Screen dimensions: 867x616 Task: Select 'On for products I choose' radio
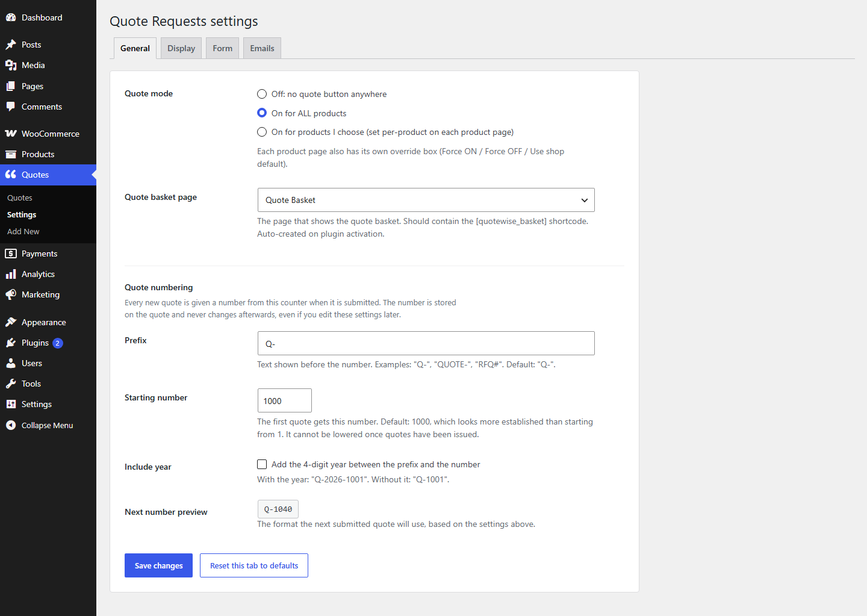(x=262, y=132)
